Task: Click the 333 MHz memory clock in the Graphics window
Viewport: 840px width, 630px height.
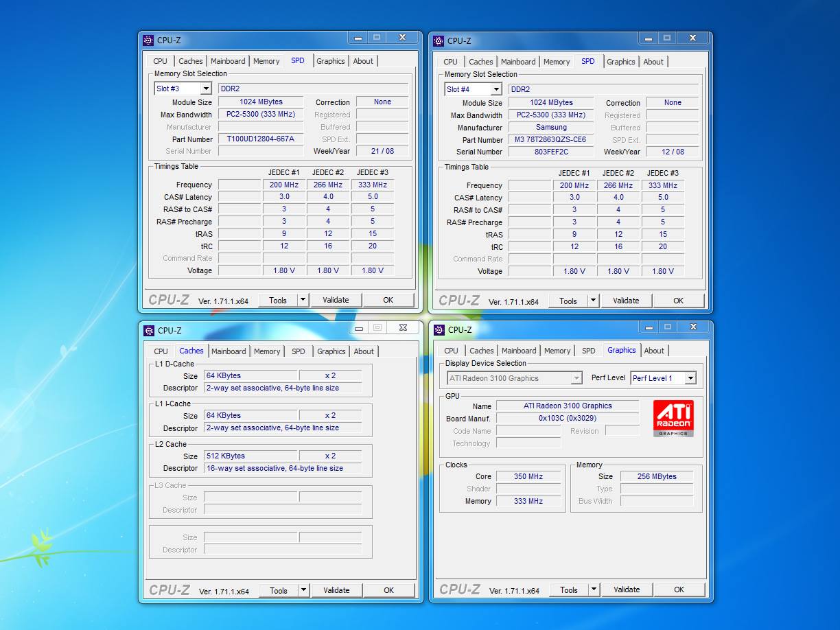Action: click(x=528, y=501)
